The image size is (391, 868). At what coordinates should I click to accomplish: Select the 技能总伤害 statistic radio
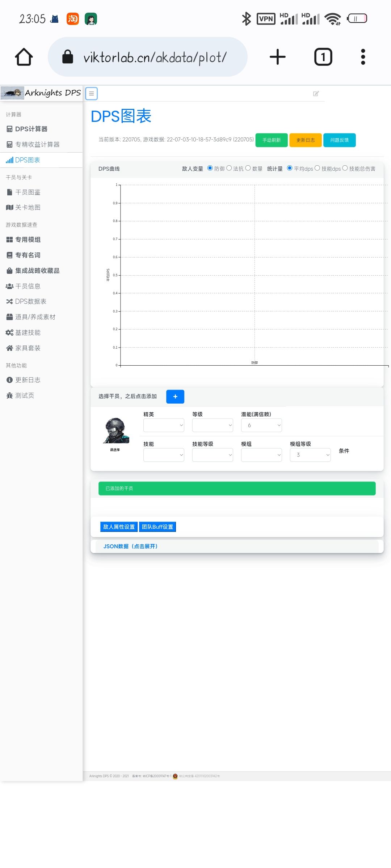click(x=345, y=168)
